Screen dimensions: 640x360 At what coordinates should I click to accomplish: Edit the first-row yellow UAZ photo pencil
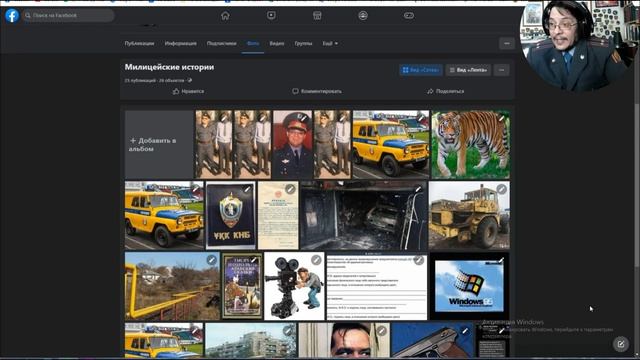420,118
